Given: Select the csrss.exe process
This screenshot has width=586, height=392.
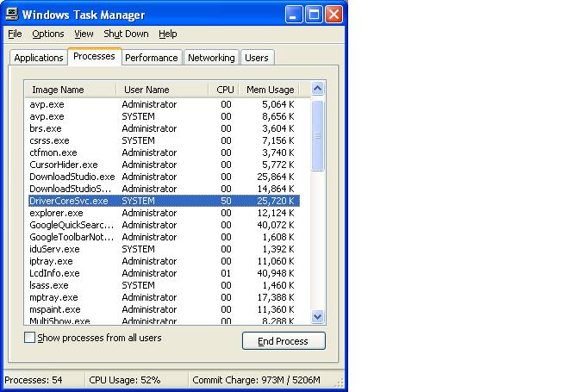Looking at the screenshot, I should [x=164, y=140].
